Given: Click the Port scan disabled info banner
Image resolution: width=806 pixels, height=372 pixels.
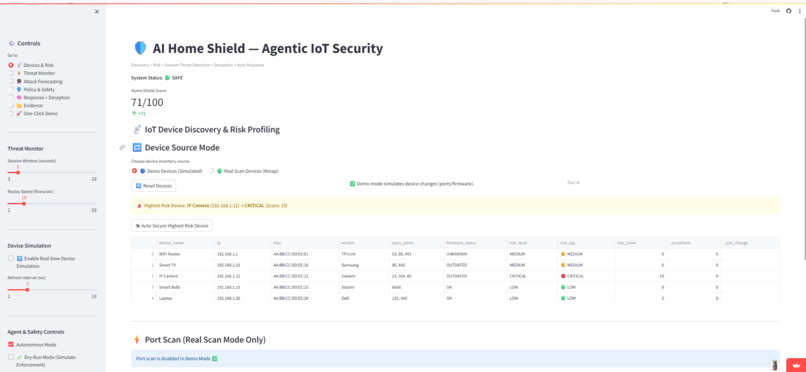Looking at the screenshot, I should click(x=455, y=359).
